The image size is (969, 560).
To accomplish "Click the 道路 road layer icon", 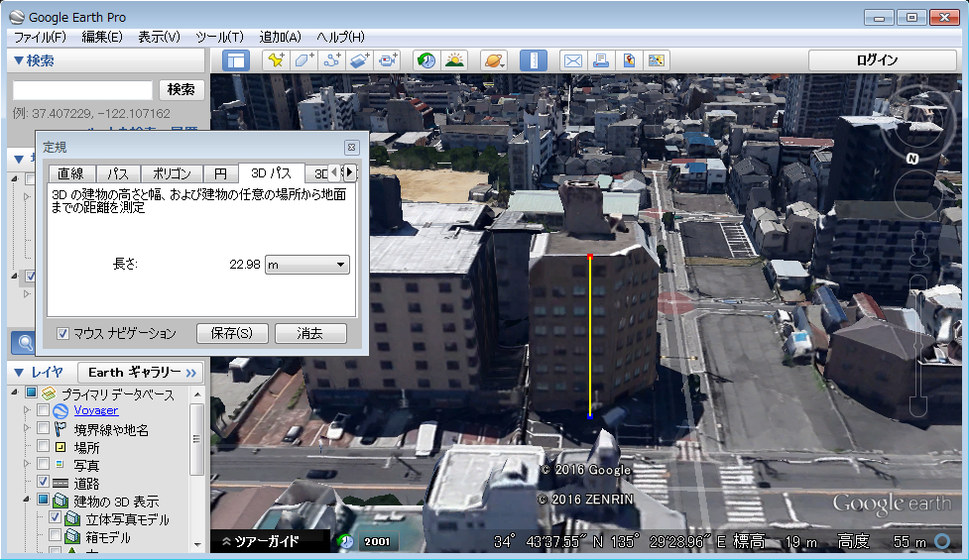I will point(61,483).
